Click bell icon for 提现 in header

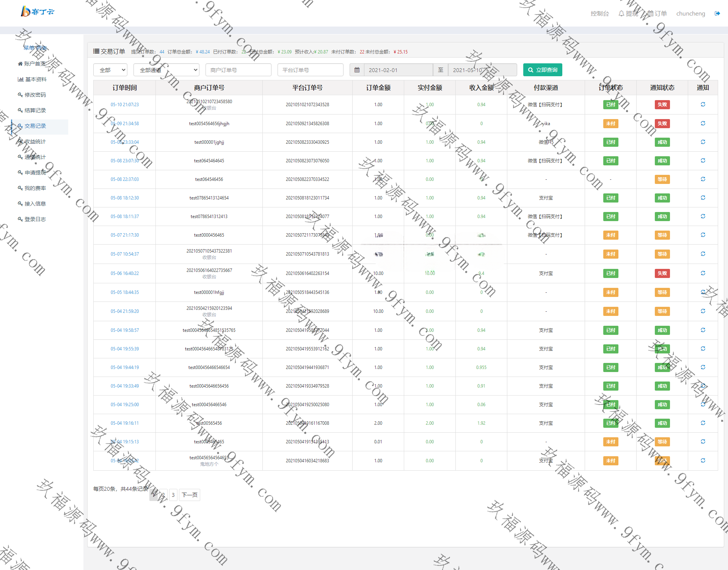click(621, 14)
